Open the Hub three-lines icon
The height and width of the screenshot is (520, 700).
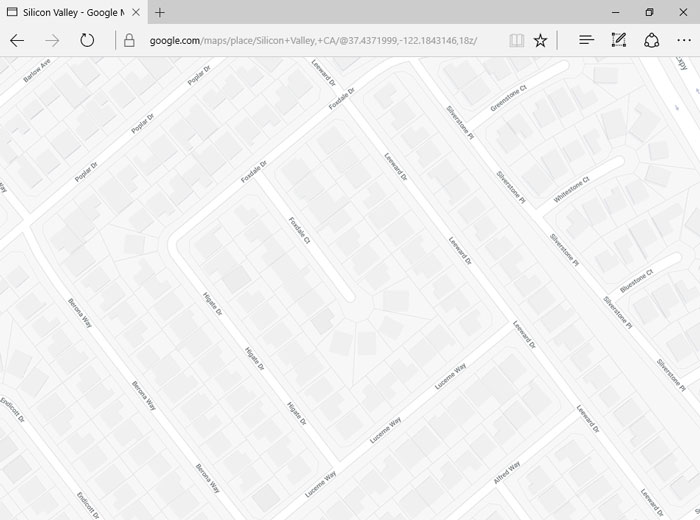(x=587, y=41)
